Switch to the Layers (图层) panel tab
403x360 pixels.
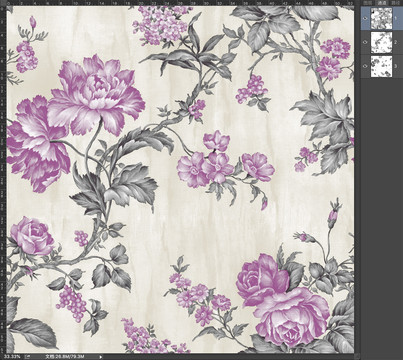[x=368, y=2]
